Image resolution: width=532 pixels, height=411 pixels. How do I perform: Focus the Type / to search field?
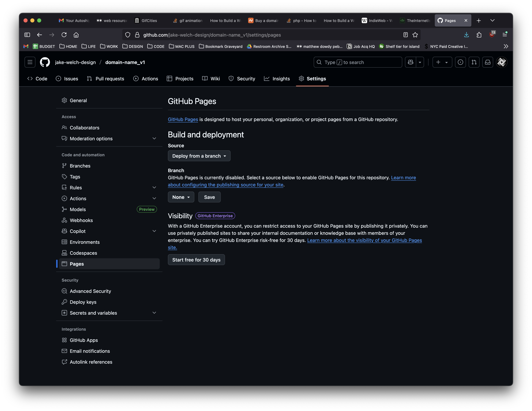(x=358, y=62)
